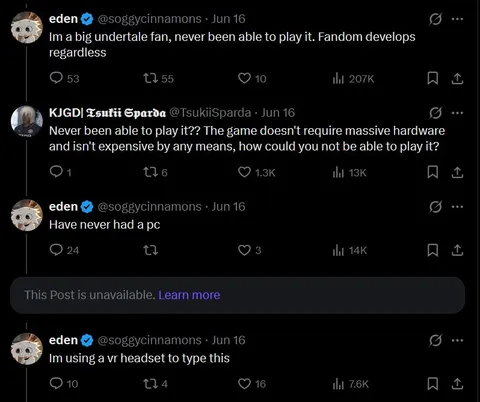Like TsukiiSparda's post with 1.3K likes
Image resolution: width=480 pixels, height=402 pixels.
coord(256,172)
